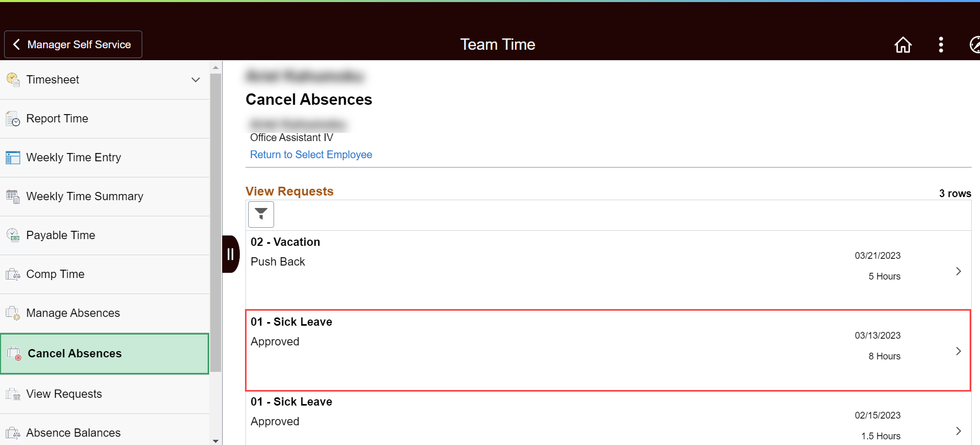Click Return to Select Employee link
Image resolution: width=980 pixels, height=445 pixels.
[x=310, y=154]
